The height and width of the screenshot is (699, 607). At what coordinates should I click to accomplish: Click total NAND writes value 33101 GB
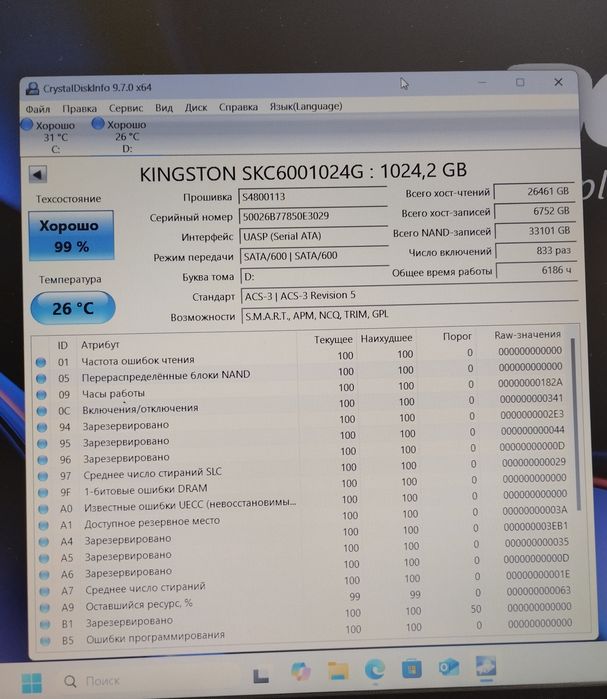click(535, 231)
